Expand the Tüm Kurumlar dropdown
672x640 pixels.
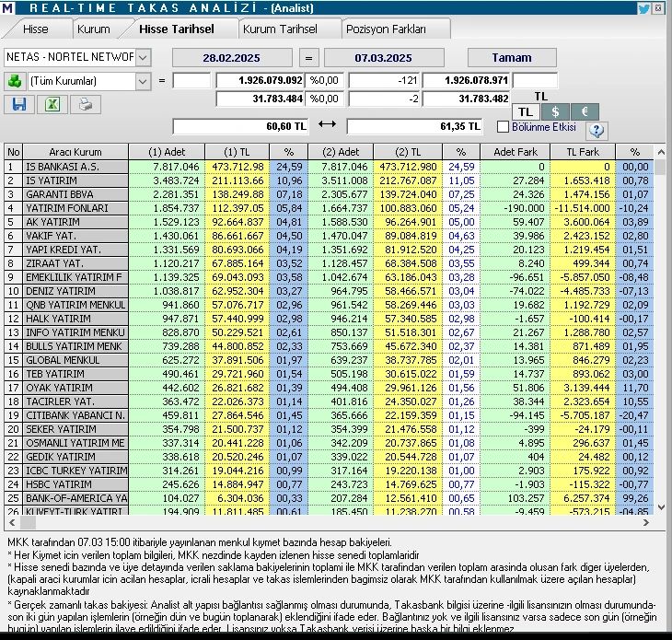coord(143,81)
